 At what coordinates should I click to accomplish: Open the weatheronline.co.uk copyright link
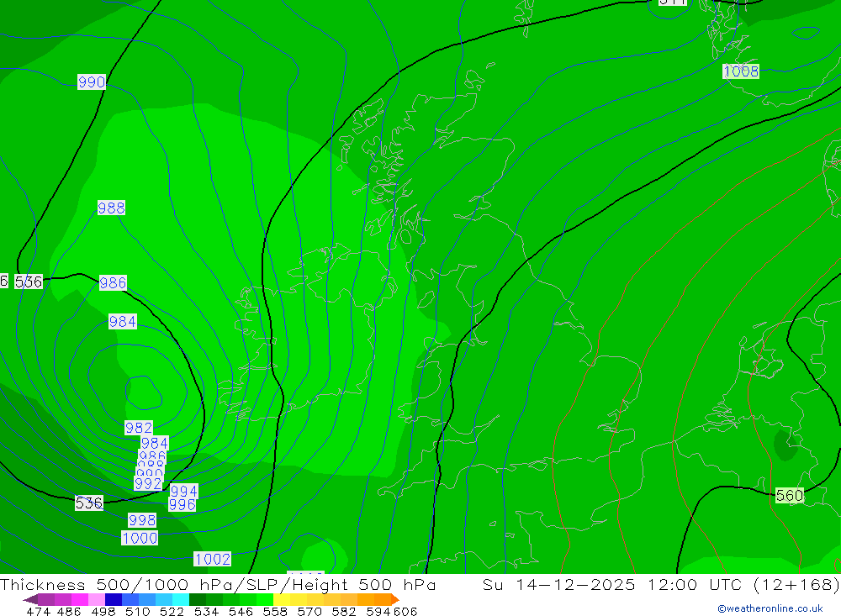[x=770, y=608]
